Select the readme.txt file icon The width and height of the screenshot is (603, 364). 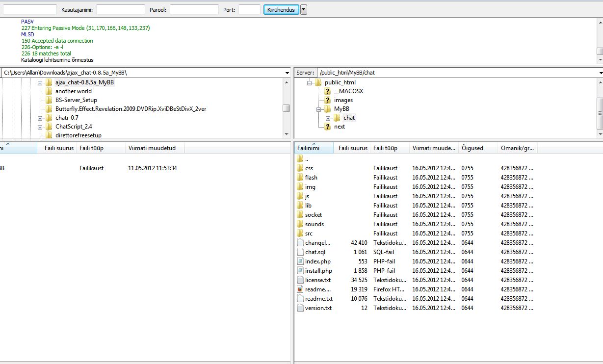pyautogui.click(x=301, y=299)
